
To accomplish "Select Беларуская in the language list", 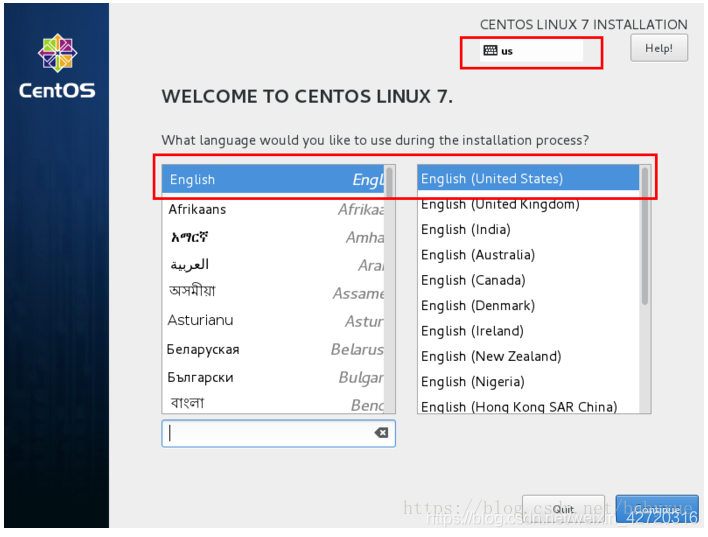I will point(274,349).
